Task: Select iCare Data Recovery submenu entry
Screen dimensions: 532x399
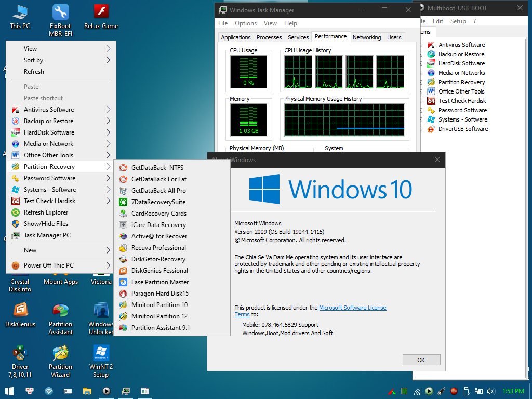Action: tap(172, 225)
